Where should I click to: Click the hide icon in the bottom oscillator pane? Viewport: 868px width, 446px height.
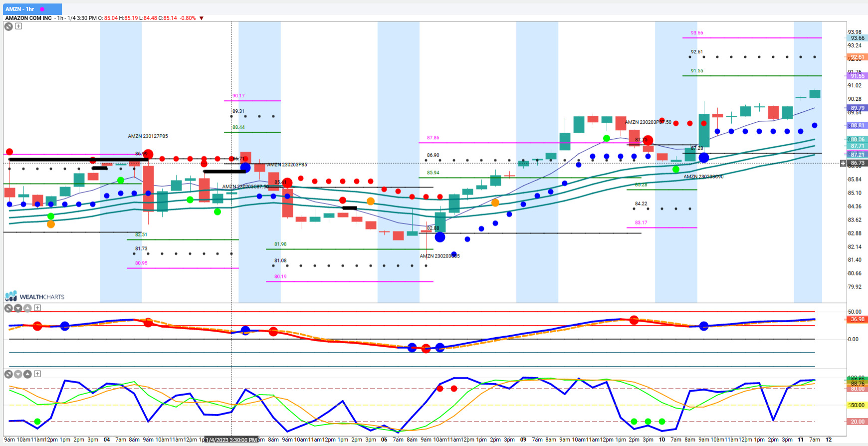8,374
